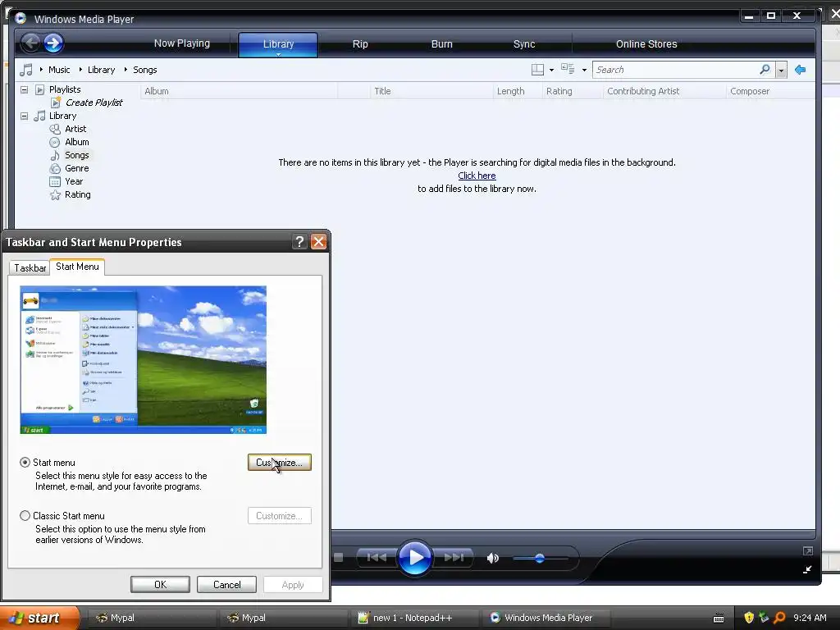Skip to the previous track
Viewport: 840px width, 630px height.
click(377, 558)
